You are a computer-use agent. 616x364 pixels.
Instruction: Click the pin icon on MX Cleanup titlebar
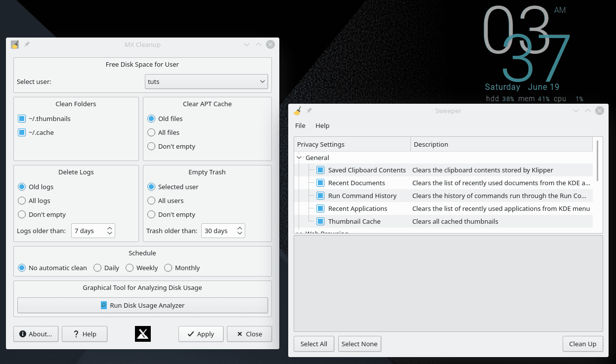(x=27, y=44)
